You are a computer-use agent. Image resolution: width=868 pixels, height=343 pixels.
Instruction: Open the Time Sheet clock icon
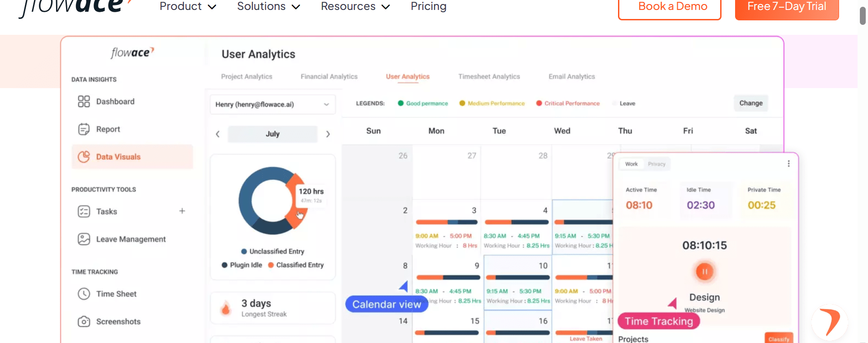84,294
